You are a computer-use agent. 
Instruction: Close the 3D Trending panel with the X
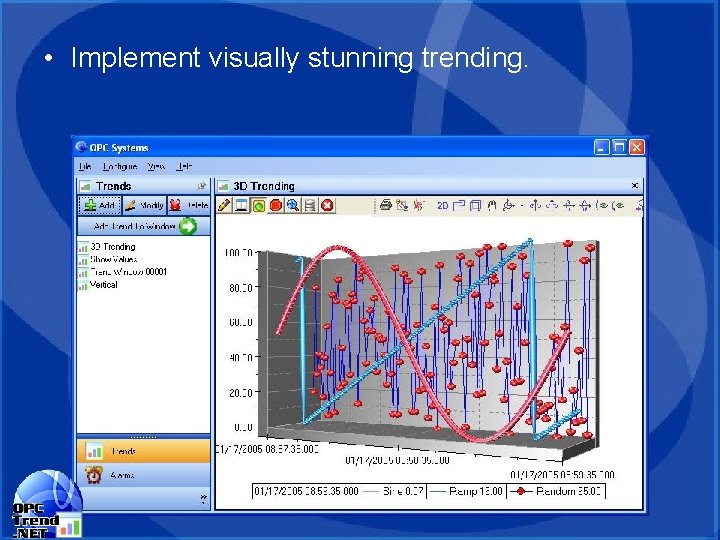(x=635, y=186)
